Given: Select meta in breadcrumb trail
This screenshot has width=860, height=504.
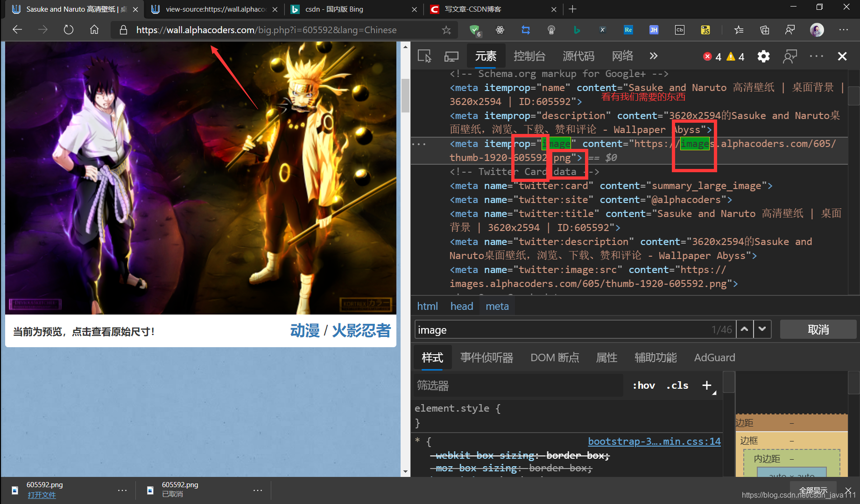Looking at the screenshot, I should (x=497, y=306).
